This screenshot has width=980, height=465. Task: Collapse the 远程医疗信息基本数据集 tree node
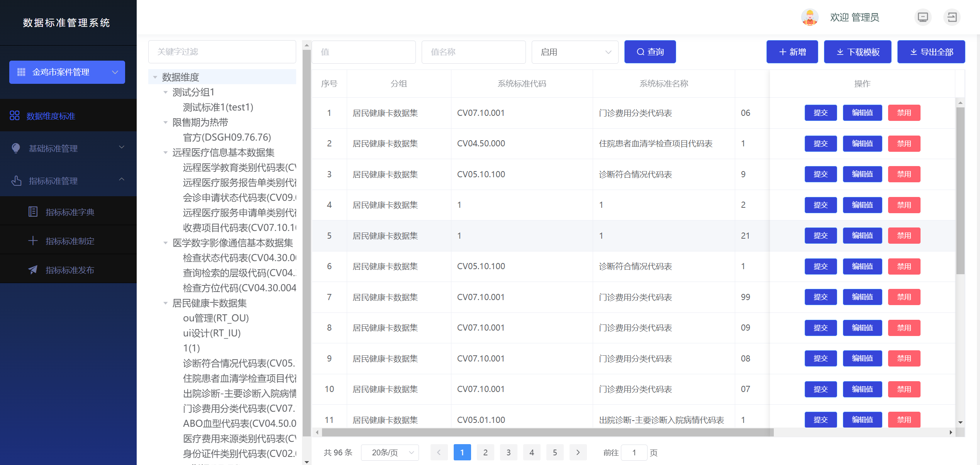click(166, 153)
